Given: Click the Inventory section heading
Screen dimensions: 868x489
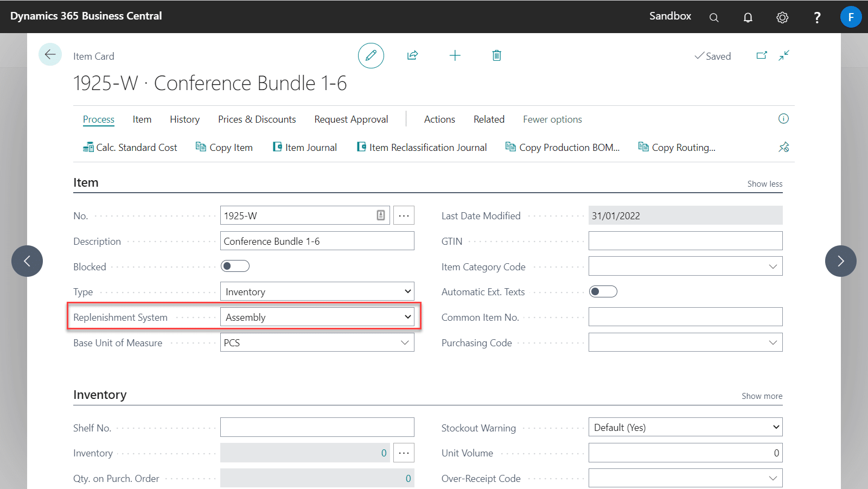Looking at the screenshot, I should [x=100, y=395].
